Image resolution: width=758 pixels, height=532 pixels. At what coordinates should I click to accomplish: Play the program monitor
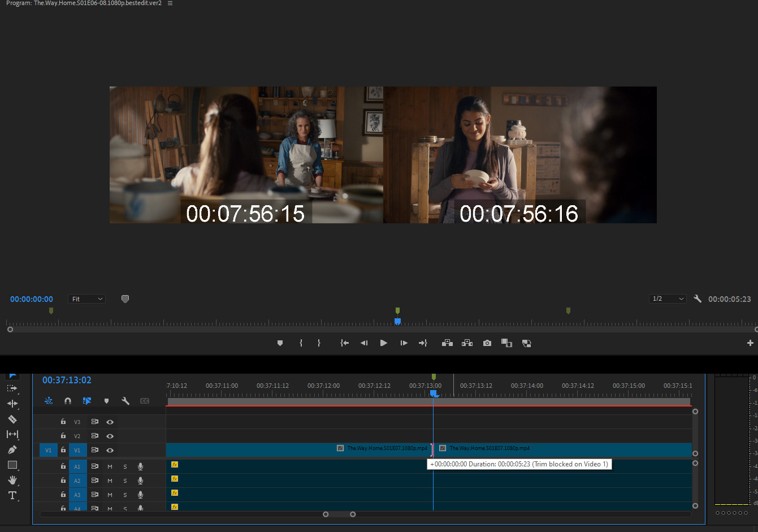[384, 343]
